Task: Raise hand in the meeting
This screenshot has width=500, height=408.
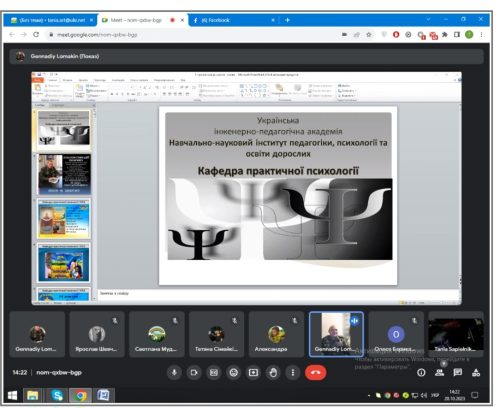Action: (273, 372)
